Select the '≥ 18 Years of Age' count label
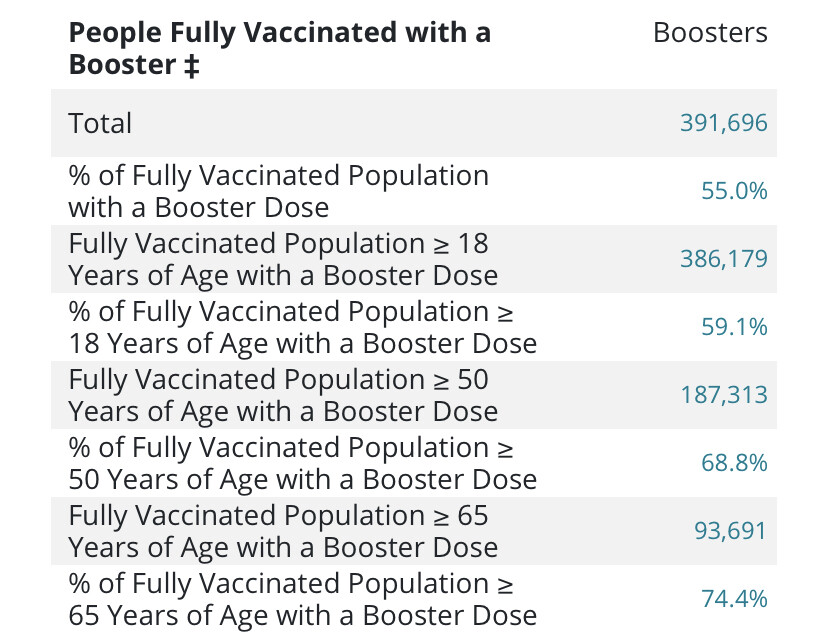This screenshot has height=642, width=828. point(282,259)
